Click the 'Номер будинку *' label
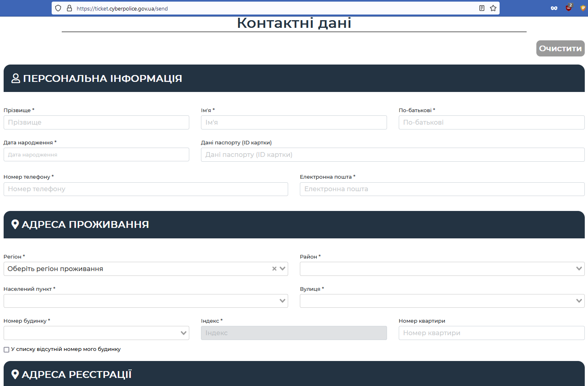 [x=27, y=321]
